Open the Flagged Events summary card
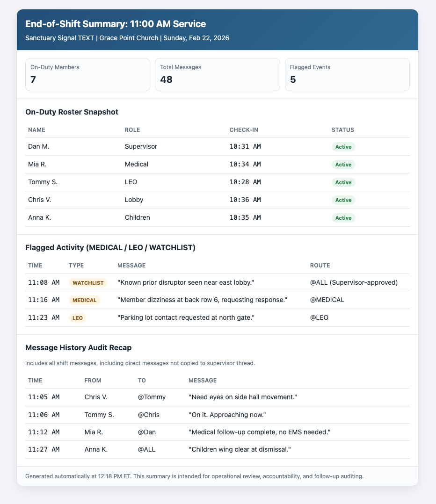The width and height of the screenshot is (436, 504). (x=347, y=74)
